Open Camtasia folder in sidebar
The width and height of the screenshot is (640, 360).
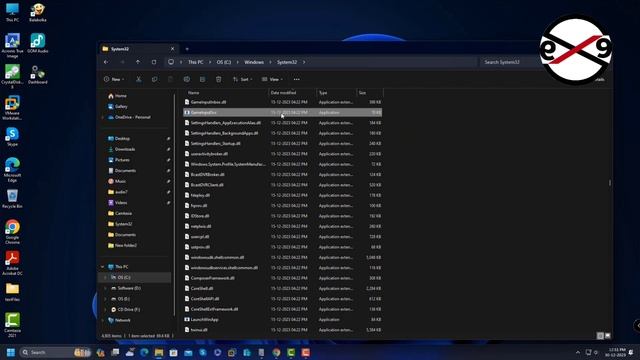coord(120,213)
